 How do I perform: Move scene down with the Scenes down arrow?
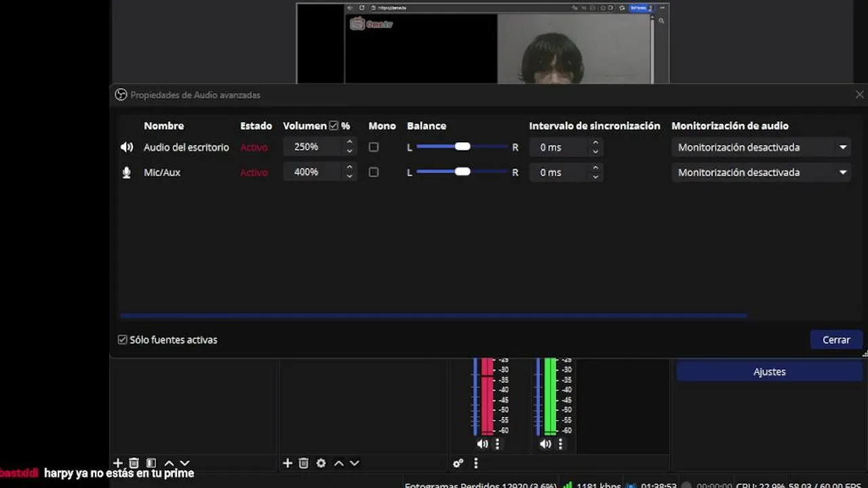(184, 463)
